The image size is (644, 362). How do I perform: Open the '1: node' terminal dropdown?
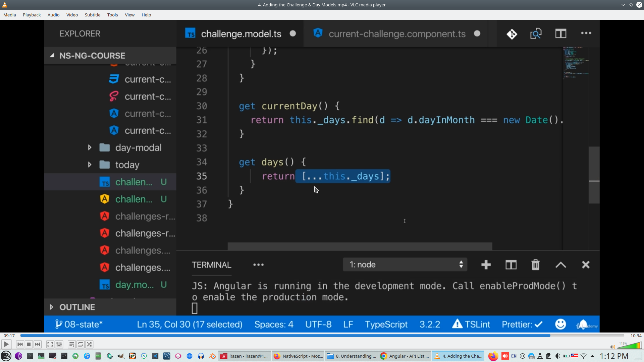(405, 264)
